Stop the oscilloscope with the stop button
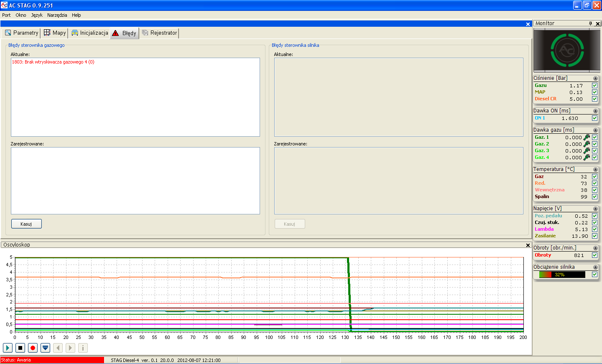Viewport: 602px width, 364px height. [x=20, y=348]
